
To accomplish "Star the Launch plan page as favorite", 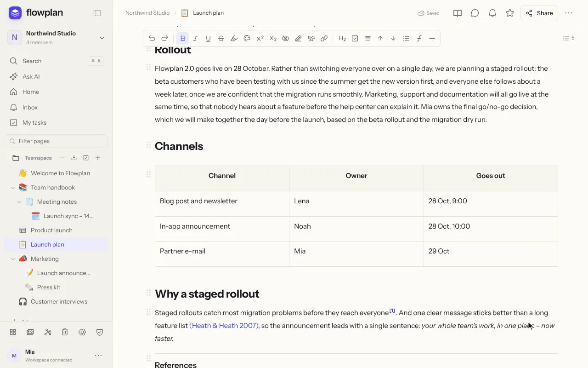I will pos(510,13).
